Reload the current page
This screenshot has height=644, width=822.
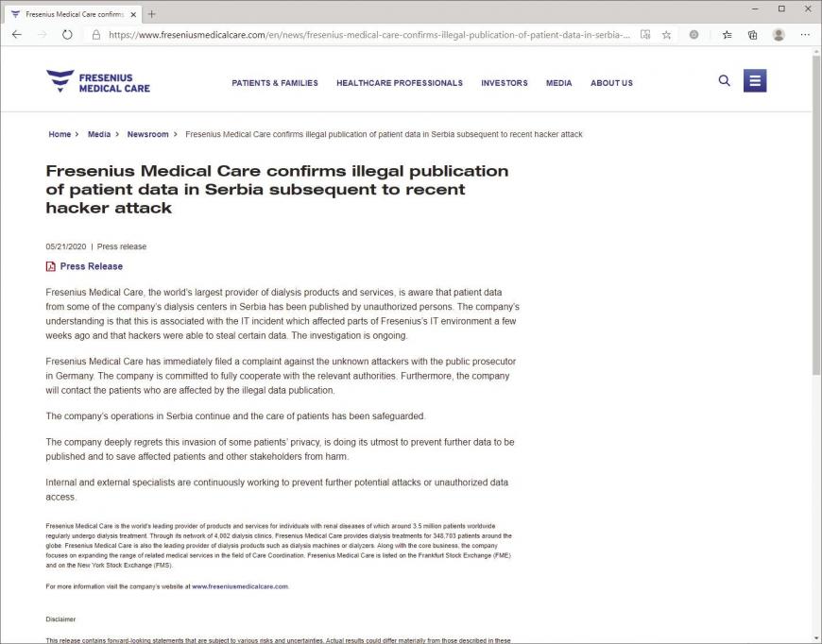tap(67, 35)
